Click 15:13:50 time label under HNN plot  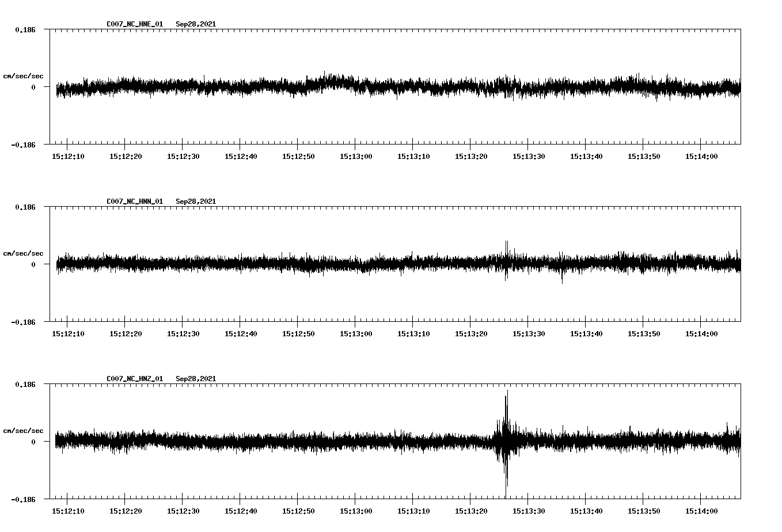[x=644, y=334]
